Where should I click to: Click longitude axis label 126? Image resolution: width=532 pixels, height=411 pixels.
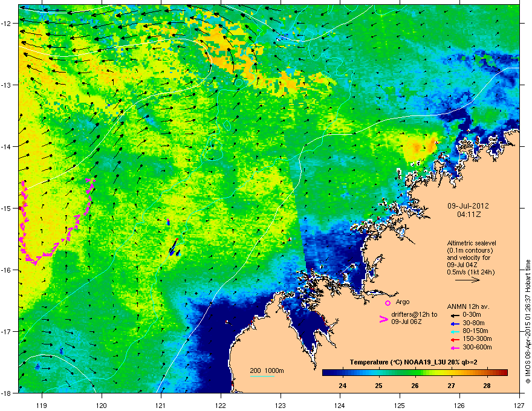pos(459,405)
